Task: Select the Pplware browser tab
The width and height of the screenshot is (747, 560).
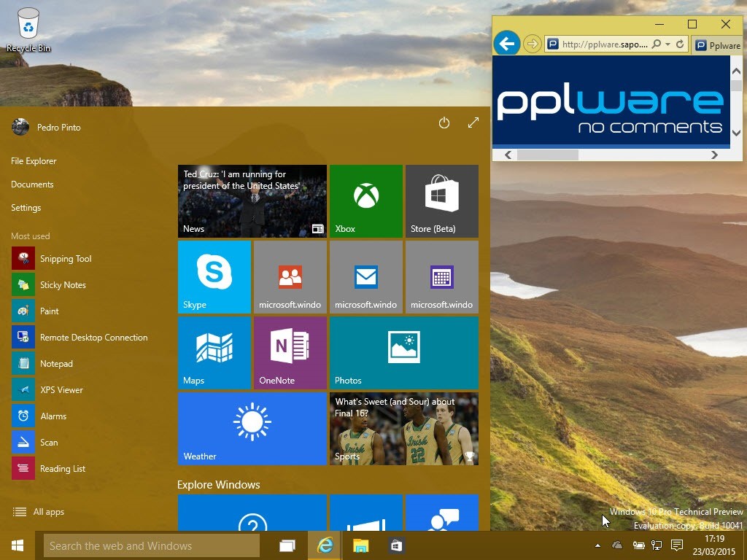Action: (x=717, y=46)
